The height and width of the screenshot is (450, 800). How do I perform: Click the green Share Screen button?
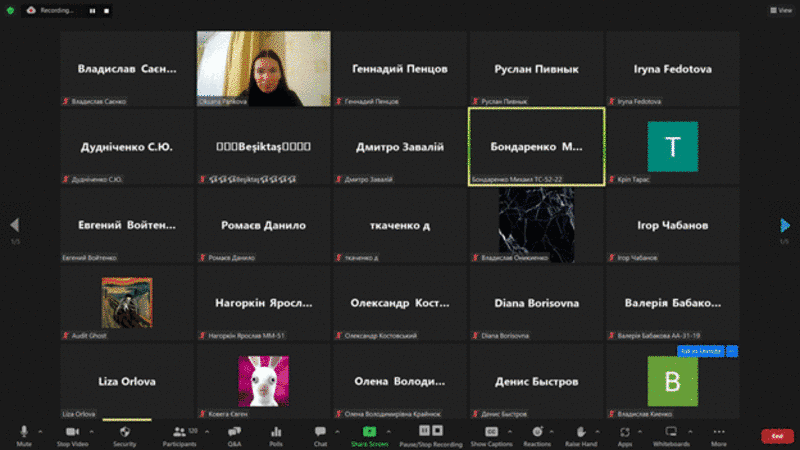point(369,434)
